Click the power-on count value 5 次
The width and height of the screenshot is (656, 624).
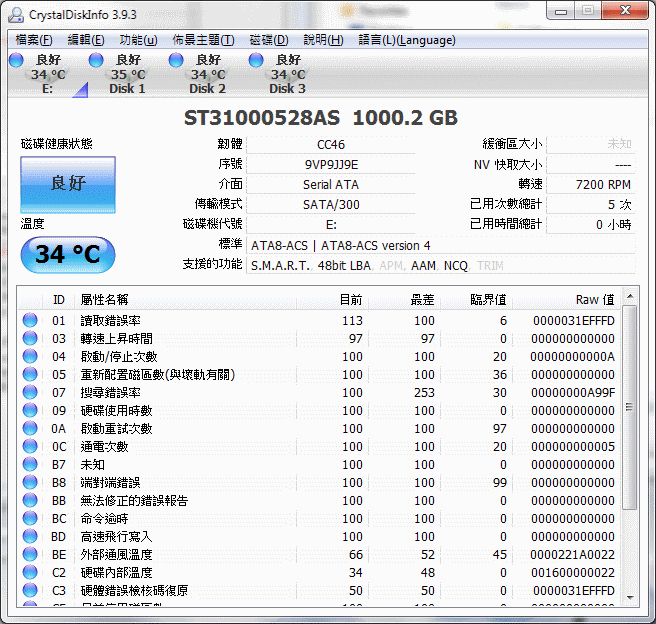pyautogui.click(x=591, y=205)
